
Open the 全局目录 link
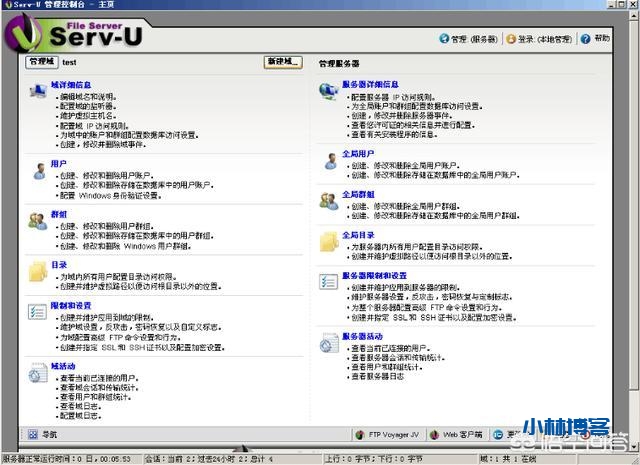(358, 235)
